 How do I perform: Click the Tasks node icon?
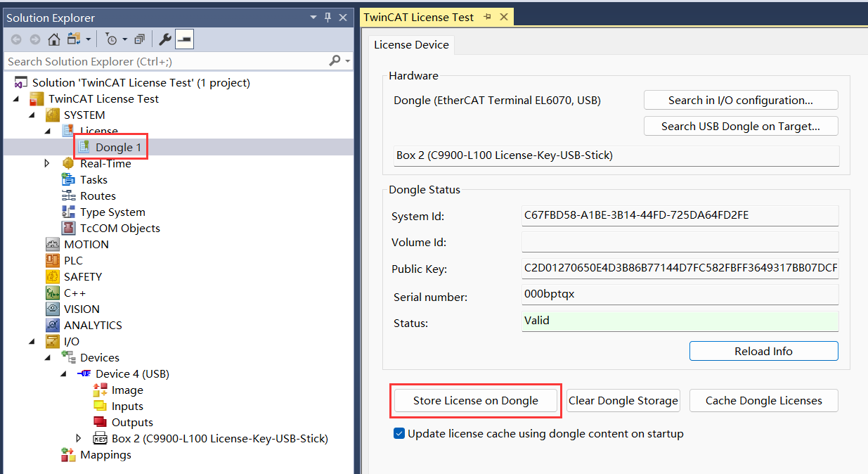68,179
